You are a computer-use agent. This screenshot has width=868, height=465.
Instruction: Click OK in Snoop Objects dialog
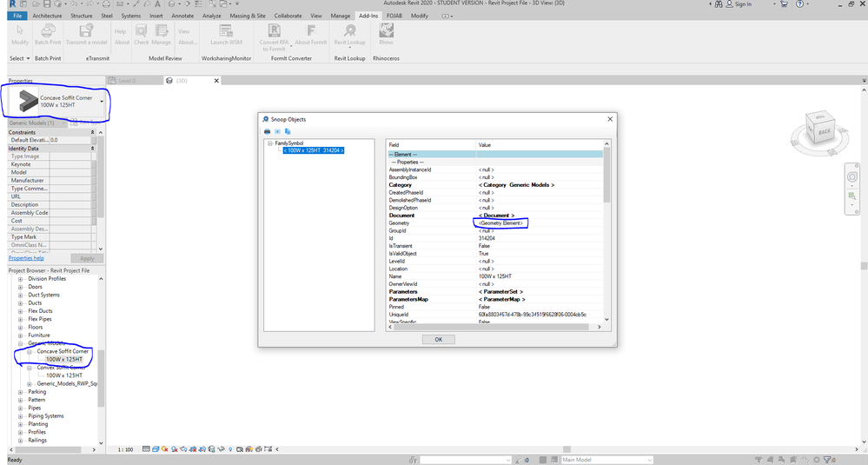[439, 339]
